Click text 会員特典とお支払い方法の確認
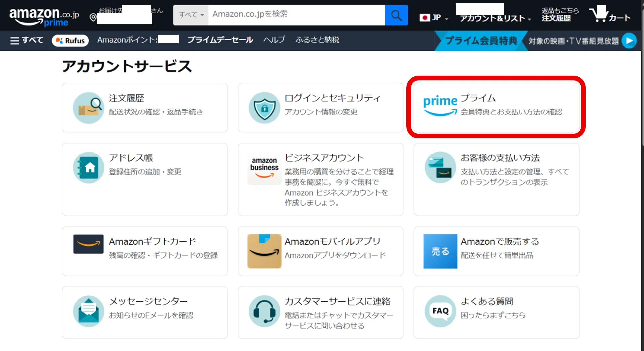Image resolution: width=644 pixels, height=351 pixels. point(511,112)
